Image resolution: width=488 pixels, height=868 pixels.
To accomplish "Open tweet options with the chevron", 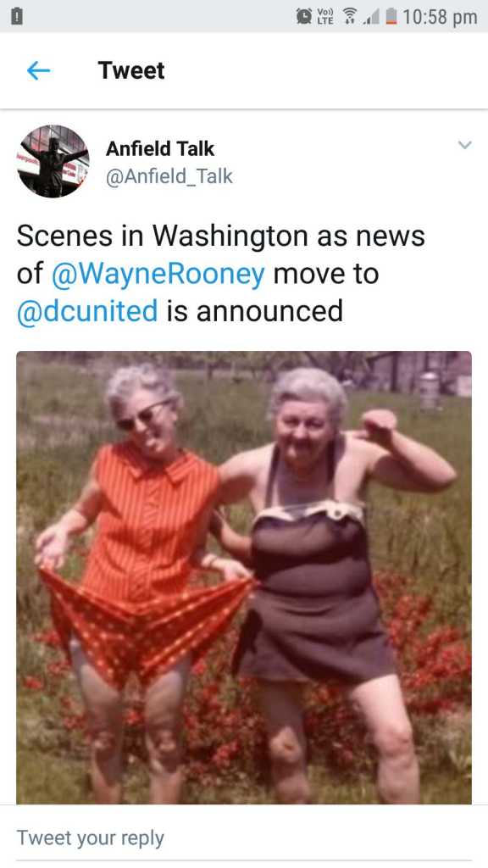I will click(465, 145).
